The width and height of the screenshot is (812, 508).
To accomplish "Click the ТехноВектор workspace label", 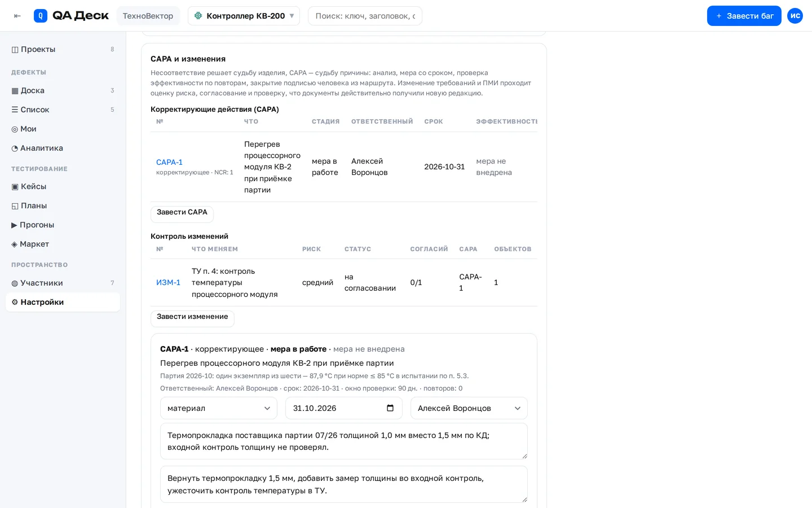I will [148, 16].
